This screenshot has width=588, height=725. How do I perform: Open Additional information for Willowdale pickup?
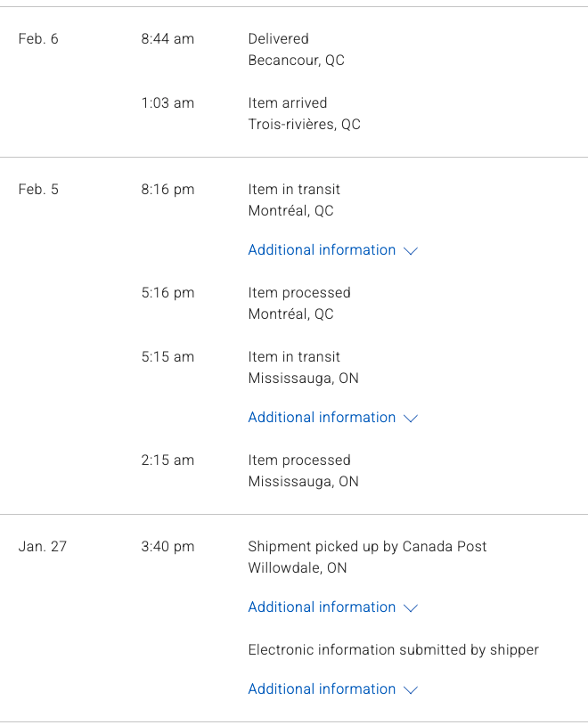point(322,607)
